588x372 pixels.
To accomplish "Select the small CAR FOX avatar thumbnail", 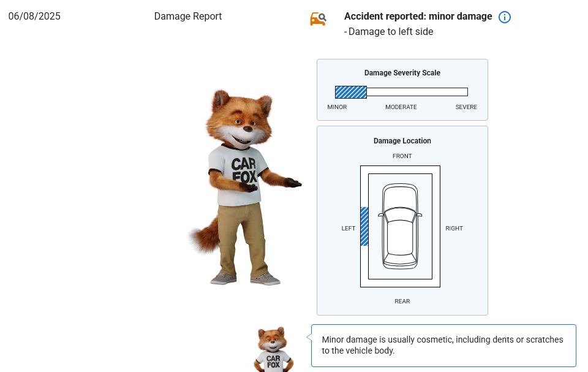I will [273, 348].
